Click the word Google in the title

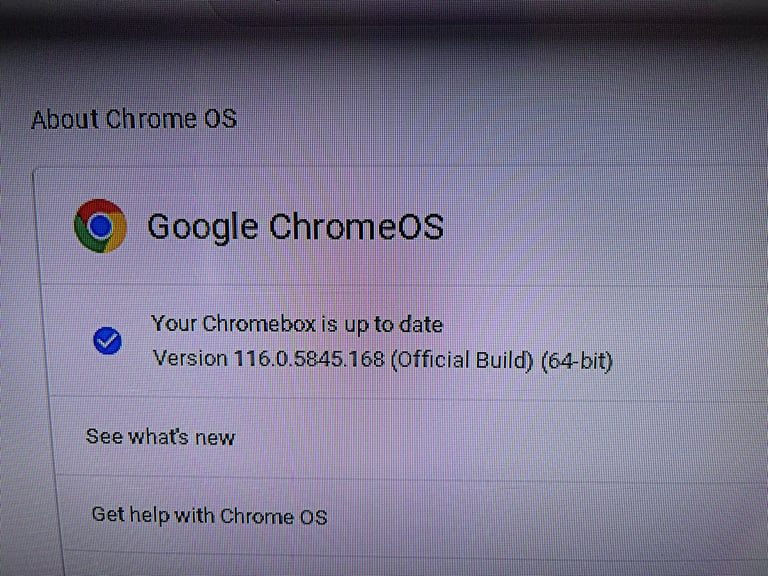(202, 227)
